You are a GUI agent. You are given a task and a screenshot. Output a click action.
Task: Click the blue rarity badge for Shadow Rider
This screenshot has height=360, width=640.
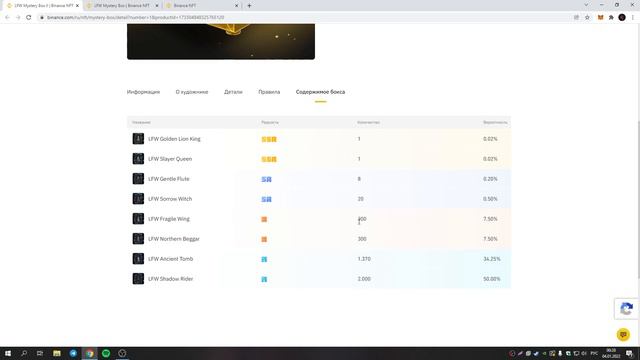(x=264, y=280)
